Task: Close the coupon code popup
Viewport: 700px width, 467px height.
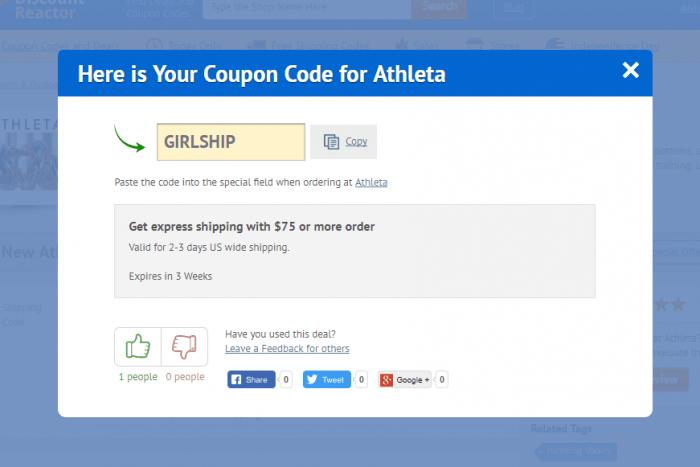Action: click(630, 70)
